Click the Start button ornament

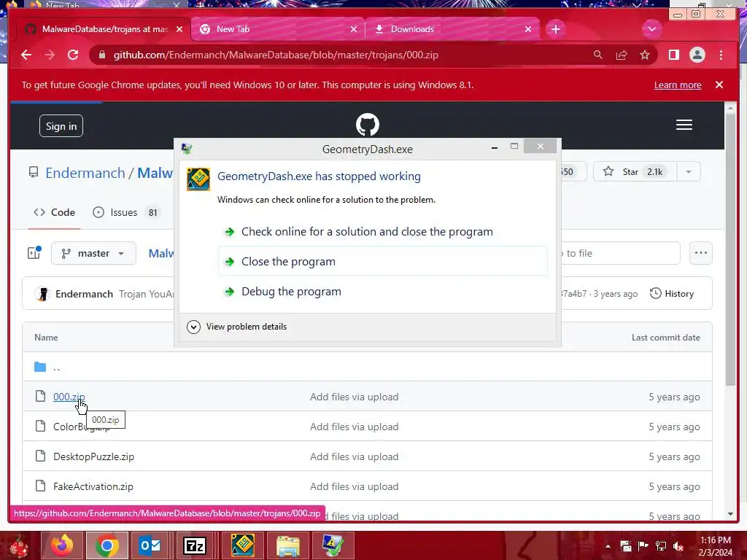coord(19,545)
